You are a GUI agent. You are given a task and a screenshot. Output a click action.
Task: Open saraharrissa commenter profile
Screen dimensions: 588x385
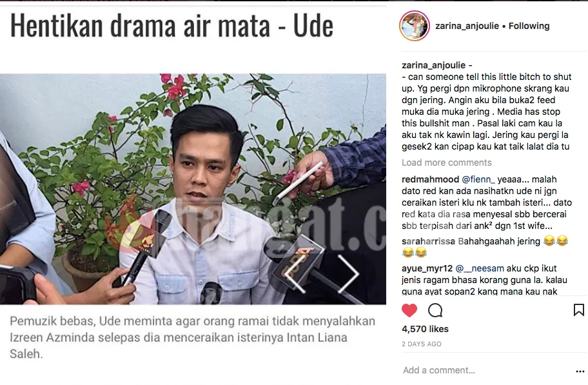click(428, 241)
